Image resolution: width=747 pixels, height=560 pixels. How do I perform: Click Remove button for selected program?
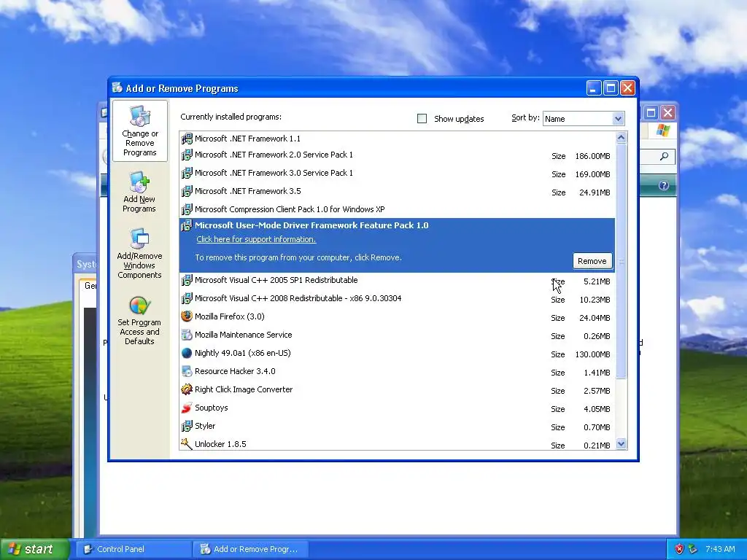pyautogui.click(x=592, y=261)
